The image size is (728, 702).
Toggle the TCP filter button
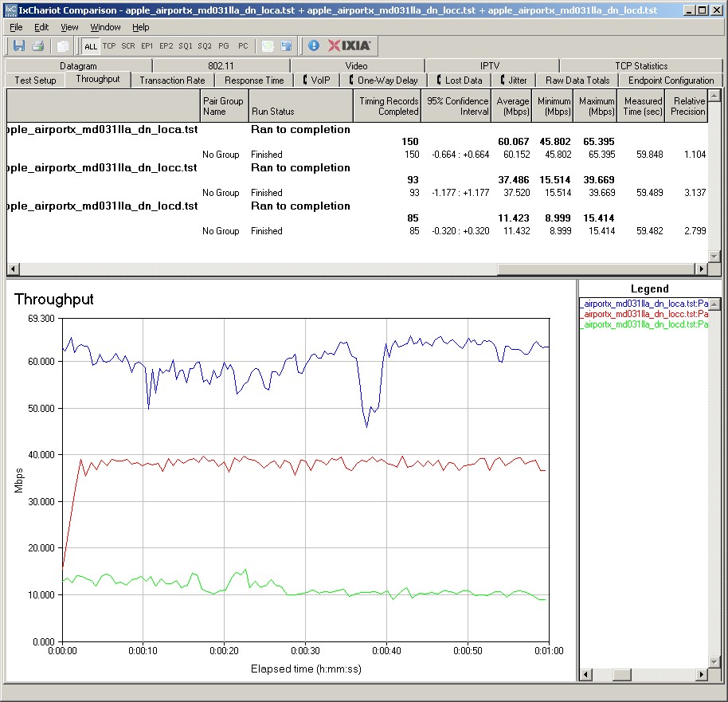point(109,46)
